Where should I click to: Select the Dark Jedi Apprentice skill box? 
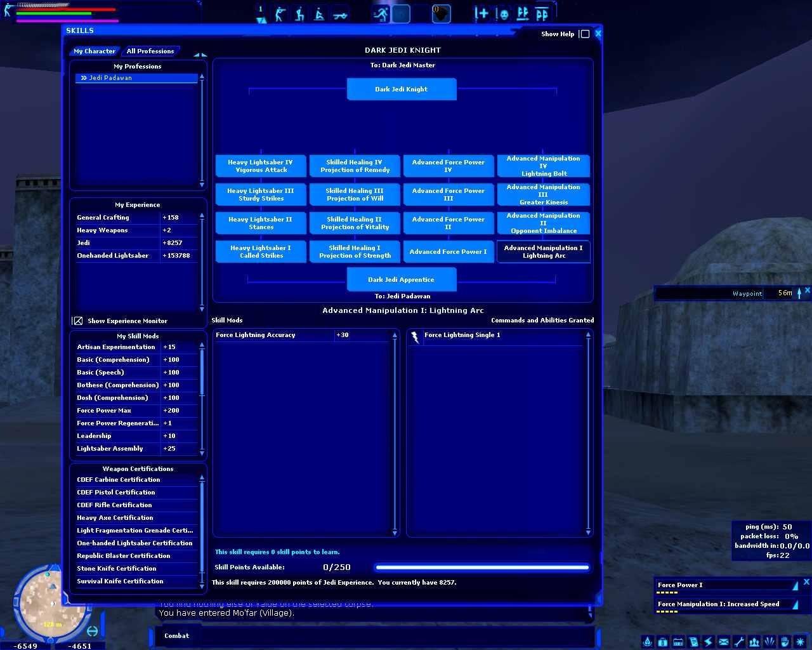[x=402, y=279]
